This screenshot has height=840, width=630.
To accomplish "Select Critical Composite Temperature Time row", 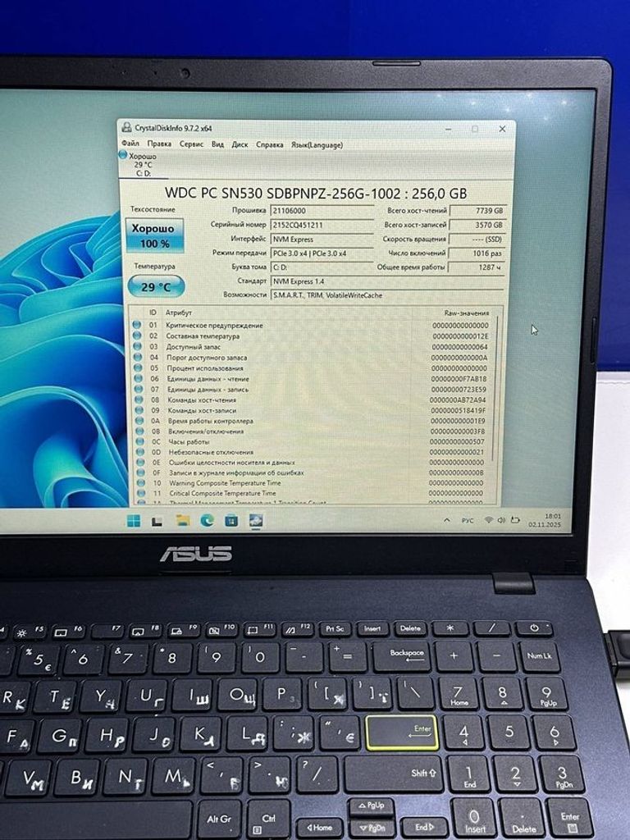I will click(313, 493).
